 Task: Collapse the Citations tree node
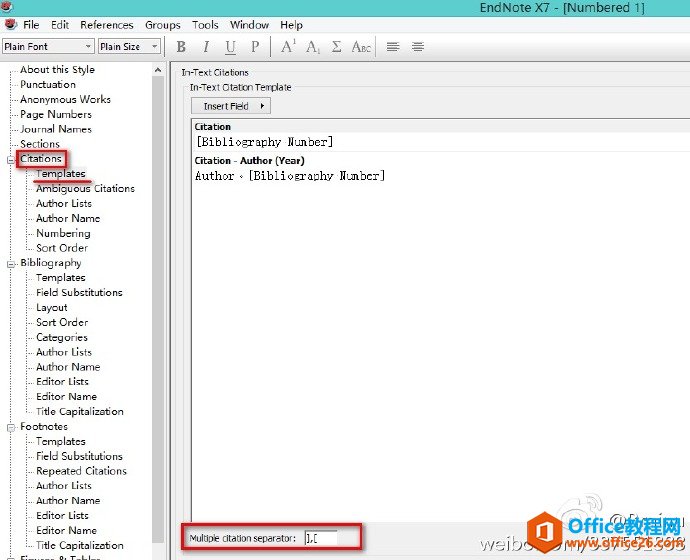point(11,160)
